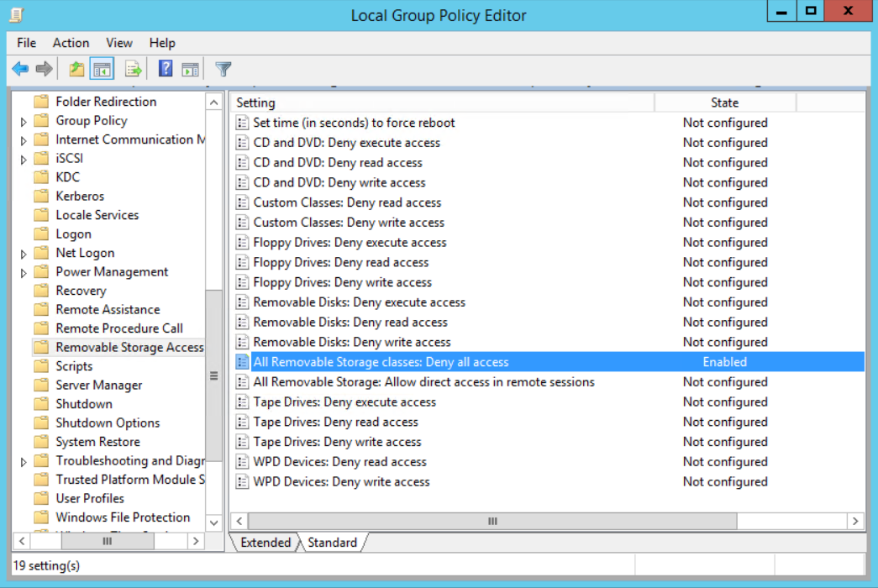878x588 pixels.
Task: Click the Export List toolbar icon
Action: [133, 69]
